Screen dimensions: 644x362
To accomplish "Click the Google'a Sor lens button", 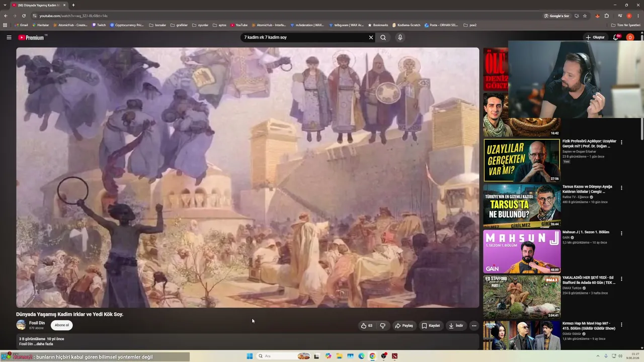I will tap(556, 16).
